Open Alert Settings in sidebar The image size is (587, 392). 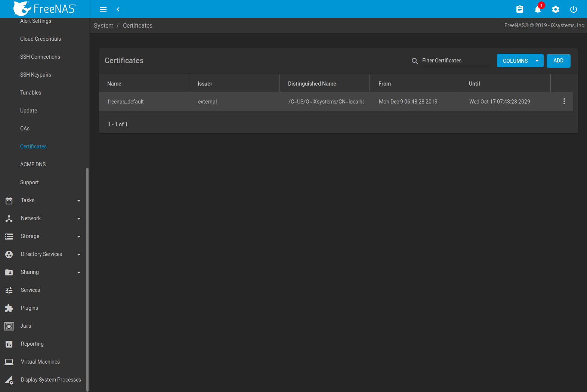35,21
